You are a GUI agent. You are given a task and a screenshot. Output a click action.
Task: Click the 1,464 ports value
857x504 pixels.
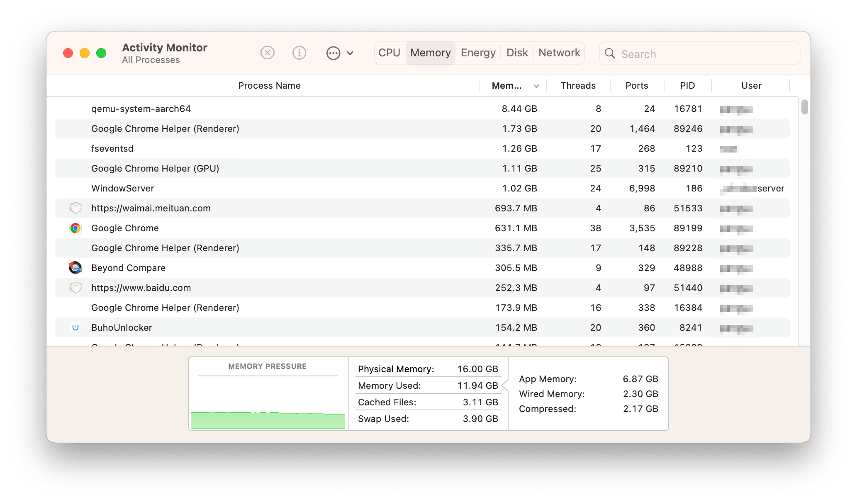(642, 128)
